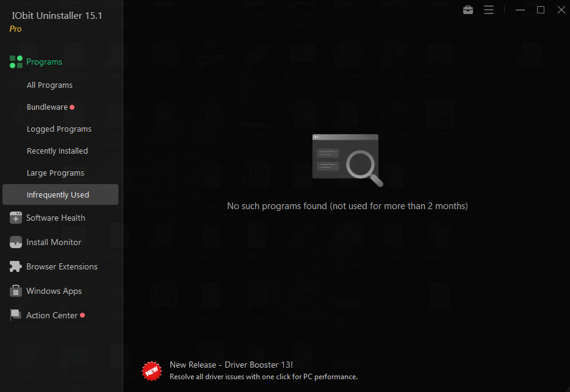570x392 pixels.
Task: Click 'Resolve all driver issues' promo text
Action: pyautogui.click(x=264, y=377)
